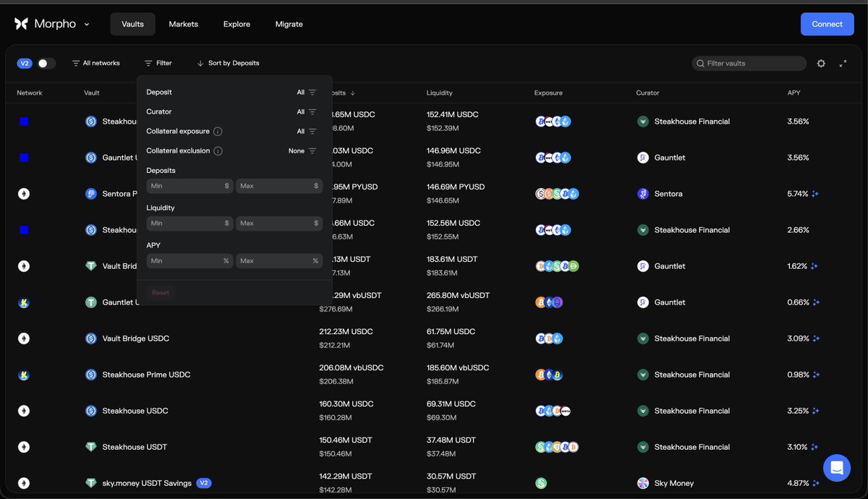Click the Sky Money curator icon
Screen dimensions: 868x499
click(x=642, y=483)
